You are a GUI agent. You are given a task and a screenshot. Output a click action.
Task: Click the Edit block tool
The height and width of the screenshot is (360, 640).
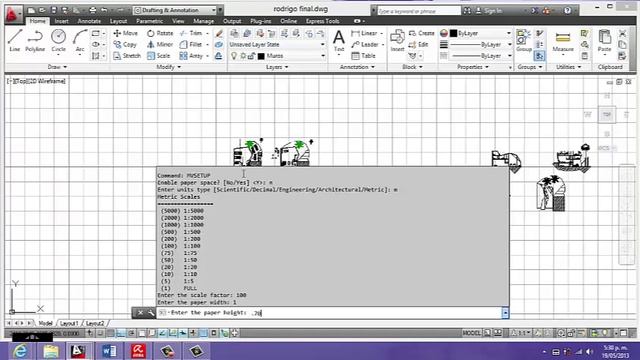click(418, 44)
